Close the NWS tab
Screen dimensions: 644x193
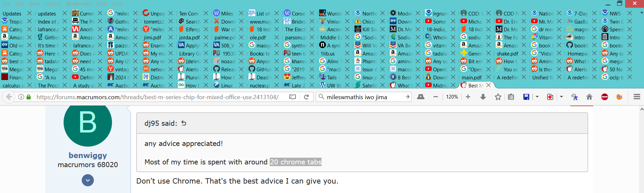pyautogui.click(x=630, y=13)
